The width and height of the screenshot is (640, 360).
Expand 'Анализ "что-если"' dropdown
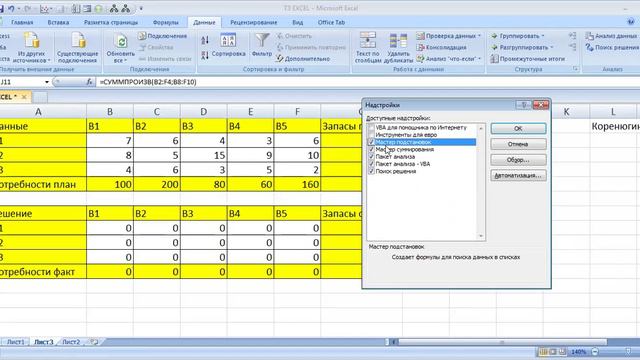pyautogui.click(x=479, y=59)
